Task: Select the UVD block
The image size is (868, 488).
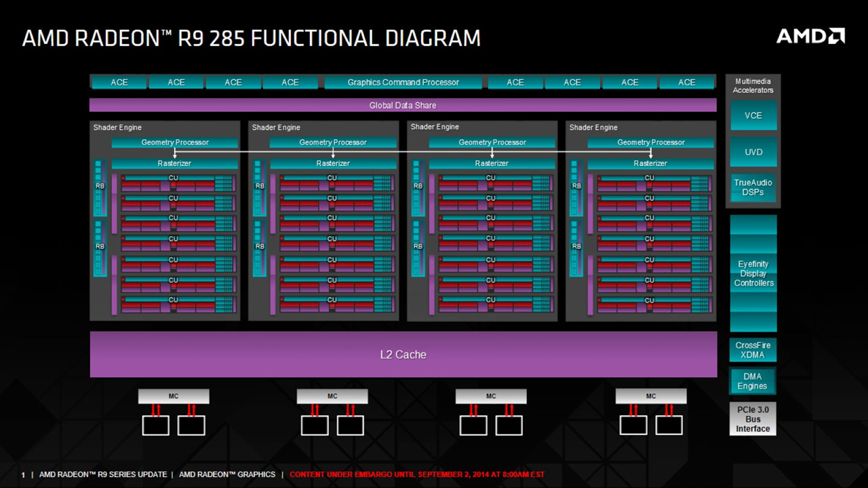Action: tap(753, 152)
